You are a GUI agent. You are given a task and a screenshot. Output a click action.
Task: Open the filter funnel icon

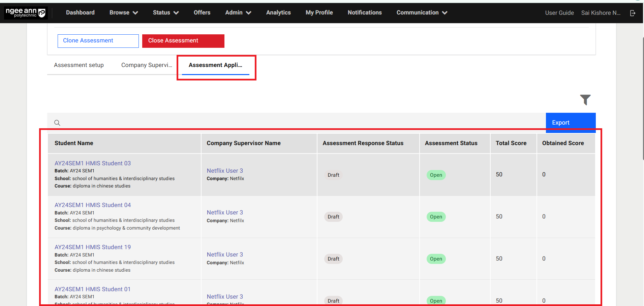pyautogui.click(x=585, y=100)
